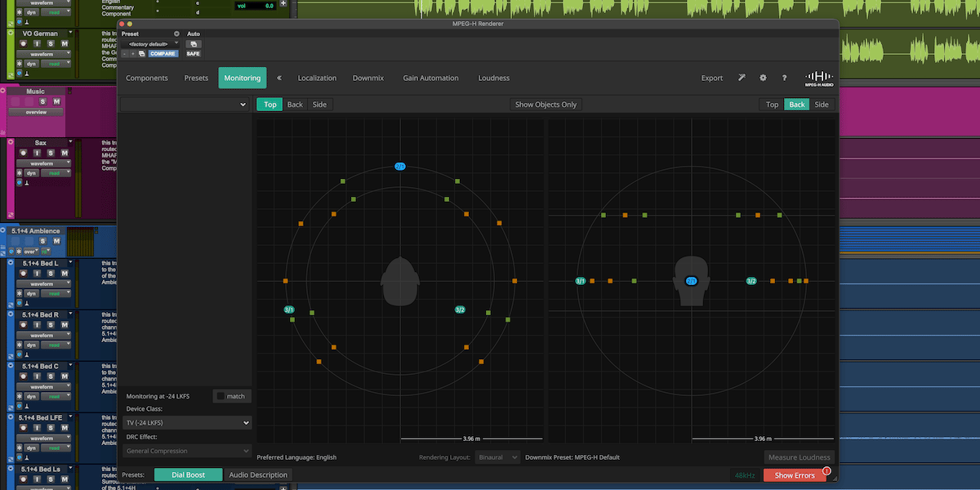Open the Device Class dropdown

coord(187,423)
